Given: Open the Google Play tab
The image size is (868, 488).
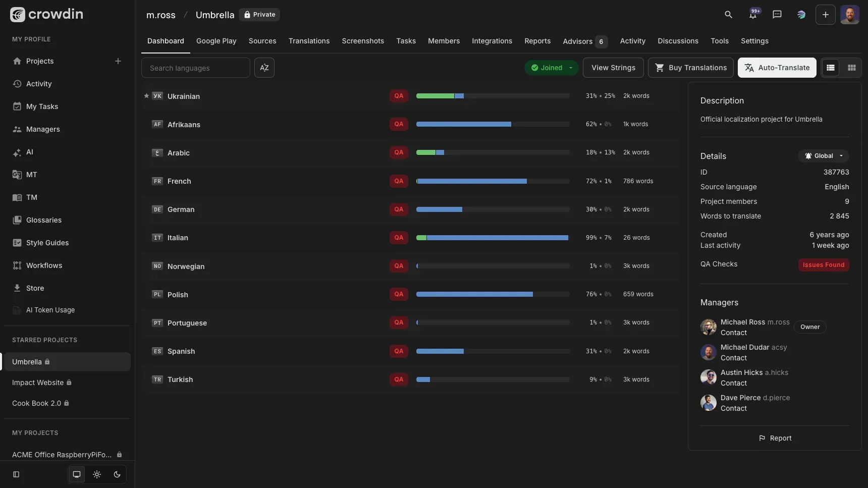Looking at the screenshot, I should click(x=216, y=41).
